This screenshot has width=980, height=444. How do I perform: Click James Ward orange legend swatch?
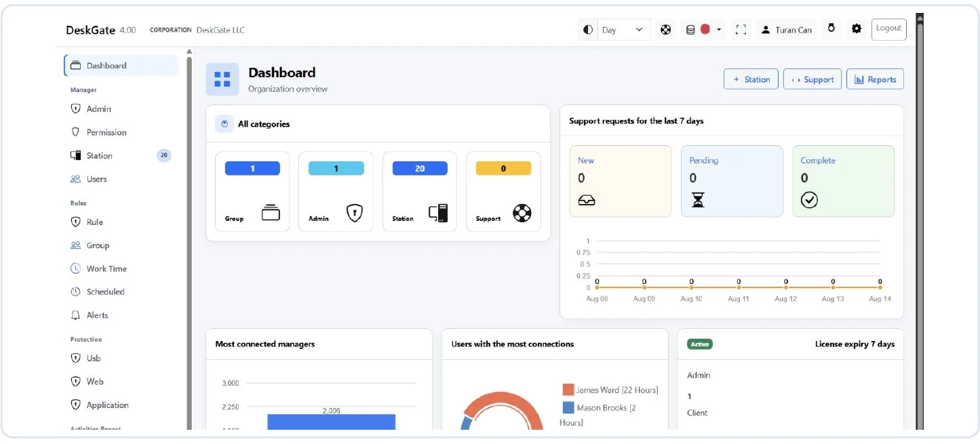pyautogui.click(x=568, y=390)
